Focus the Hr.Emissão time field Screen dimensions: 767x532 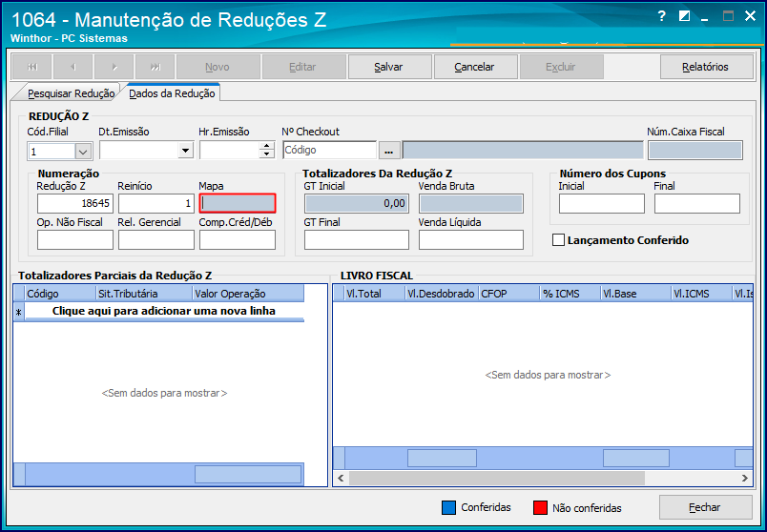tap(229, 150)
